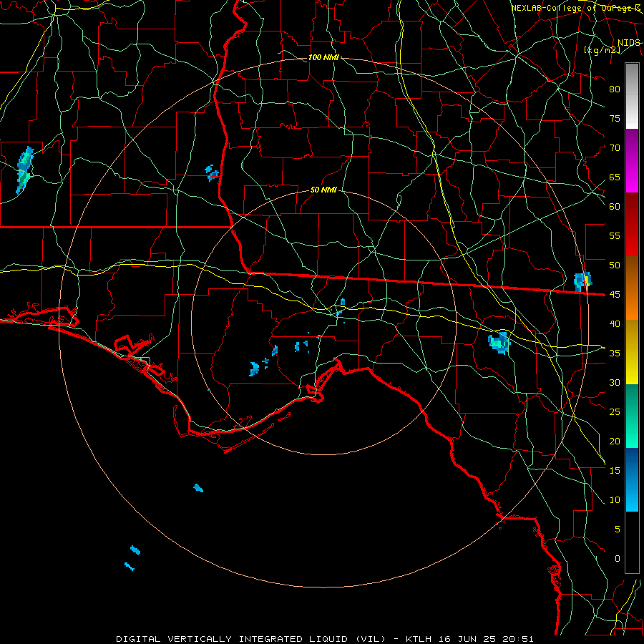
Task: Click the green-core storm cell outside the 50 NMI ring's east side
Action: (499, 343)
